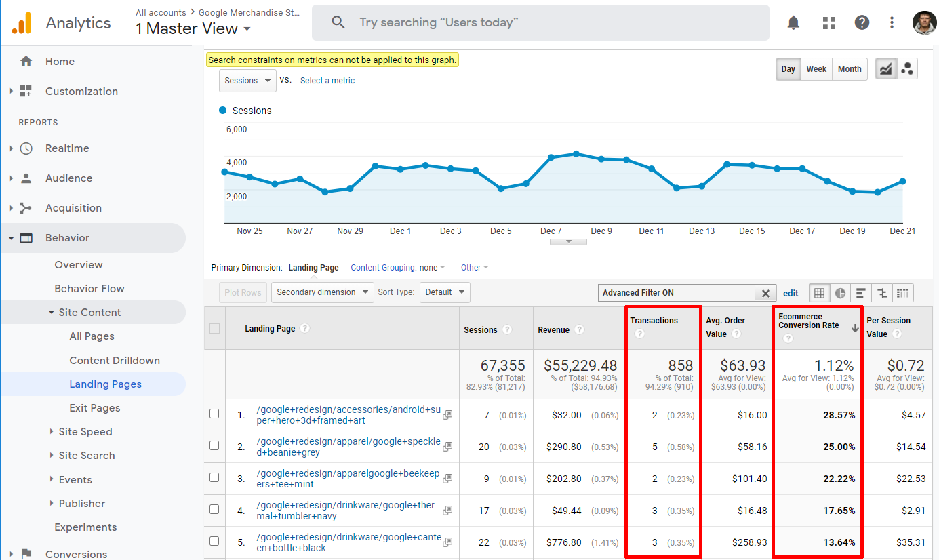Select the pie chart percentage view icon
This screenshot has width=939, height=560.
pyautogui.click(x=840, y=293)
